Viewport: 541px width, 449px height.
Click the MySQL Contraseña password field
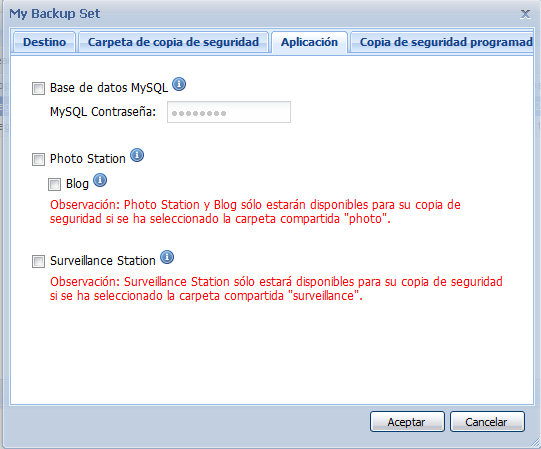(x=229, y=112)
